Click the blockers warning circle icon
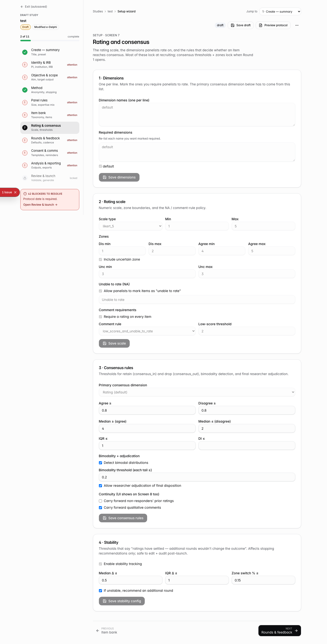327x644 pixels. tap(25, 194)
